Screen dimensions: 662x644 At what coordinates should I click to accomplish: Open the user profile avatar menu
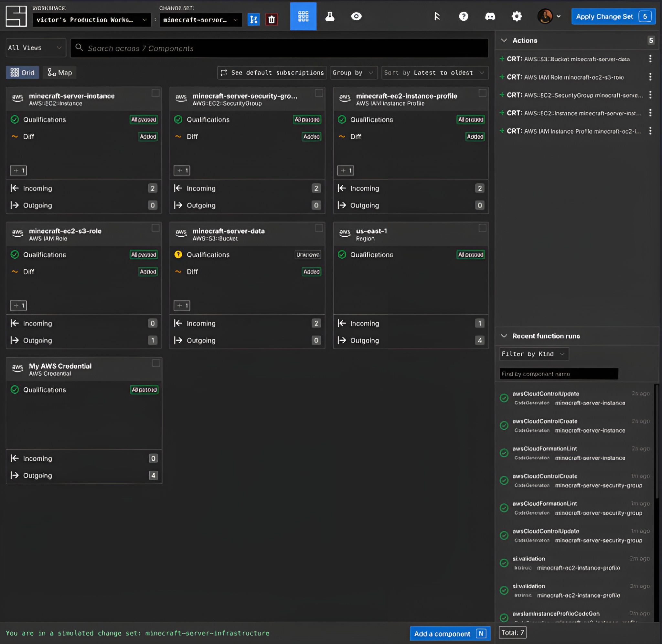coord(545,16)
